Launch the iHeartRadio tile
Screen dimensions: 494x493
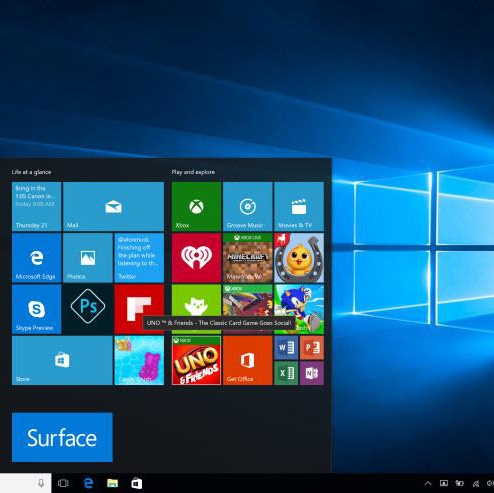pos(196,258)
